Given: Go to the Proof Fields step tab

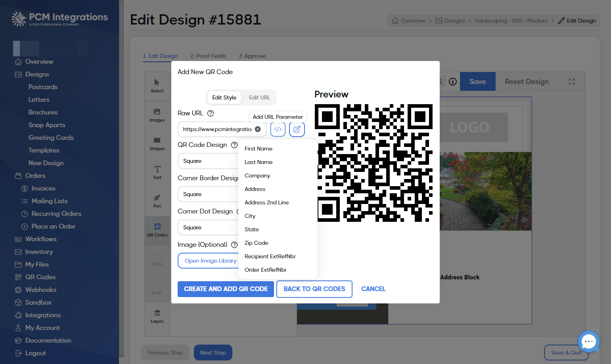Looking at the screenshot, I should tap(208, 56).
